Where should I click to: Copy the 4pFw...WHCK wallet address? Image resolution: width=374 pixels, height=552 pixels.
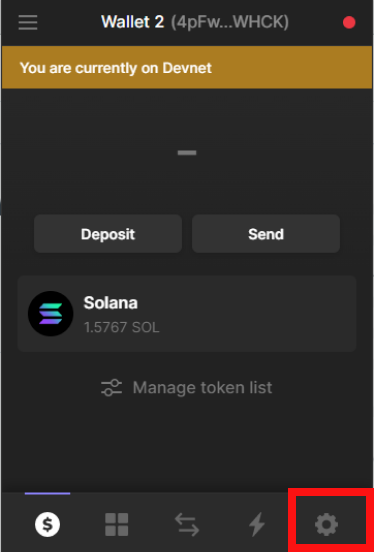pos(230,22)
